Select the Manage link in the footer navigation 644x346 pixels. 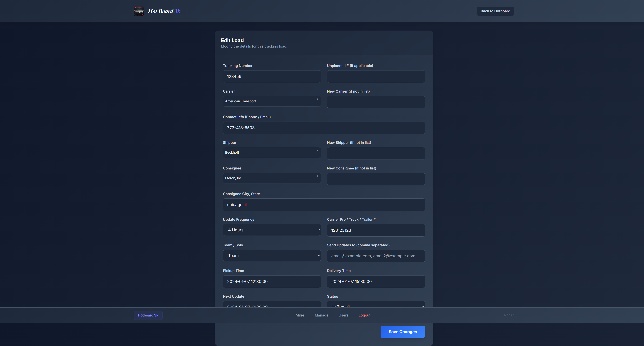321,315
